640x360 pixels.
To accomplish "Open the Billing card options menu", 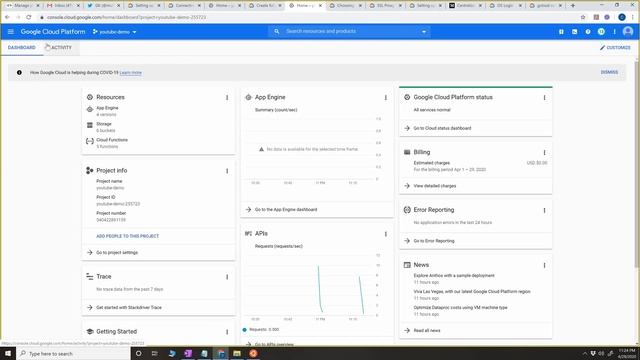I will pos(544,152).
